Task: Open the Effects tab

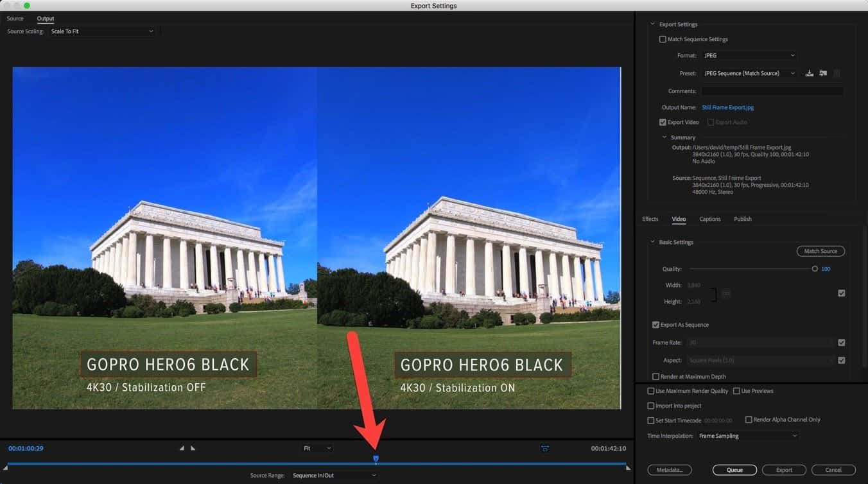Action: click(x=650, y=219)
